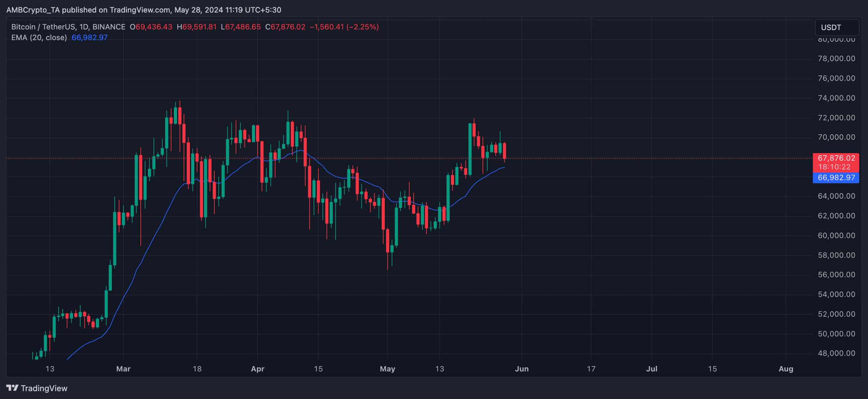Click the 54,000.00 price axis label
The image size is (868, 399).
836,294
